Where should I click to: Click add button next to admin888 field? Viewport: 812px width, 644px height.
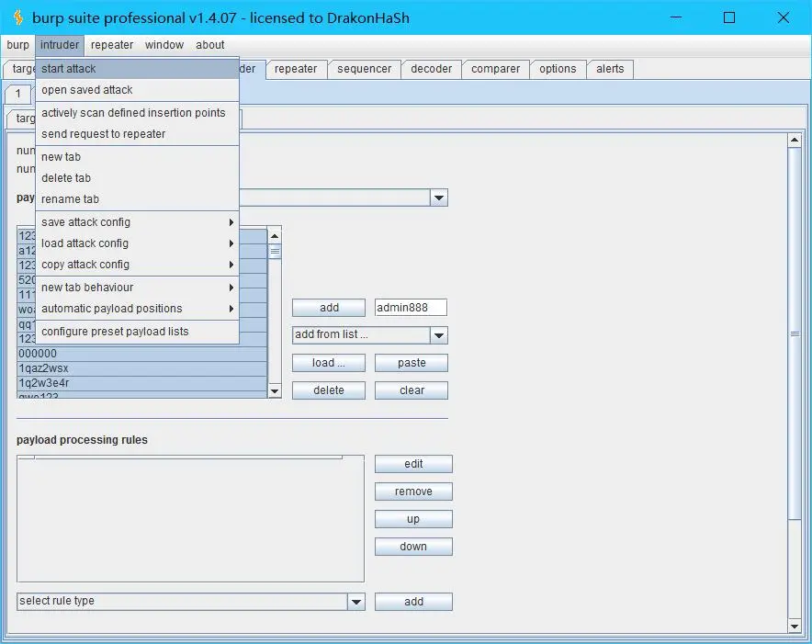(x=329, y=307)
